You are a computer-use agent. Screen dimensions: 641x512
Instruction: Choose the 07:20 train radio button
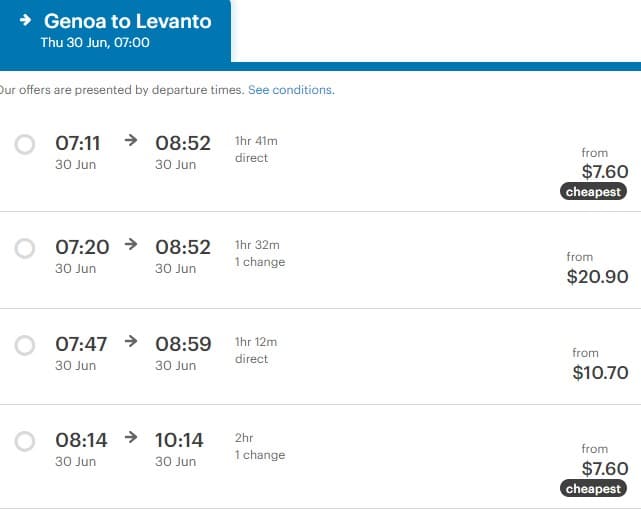(25, 248)
